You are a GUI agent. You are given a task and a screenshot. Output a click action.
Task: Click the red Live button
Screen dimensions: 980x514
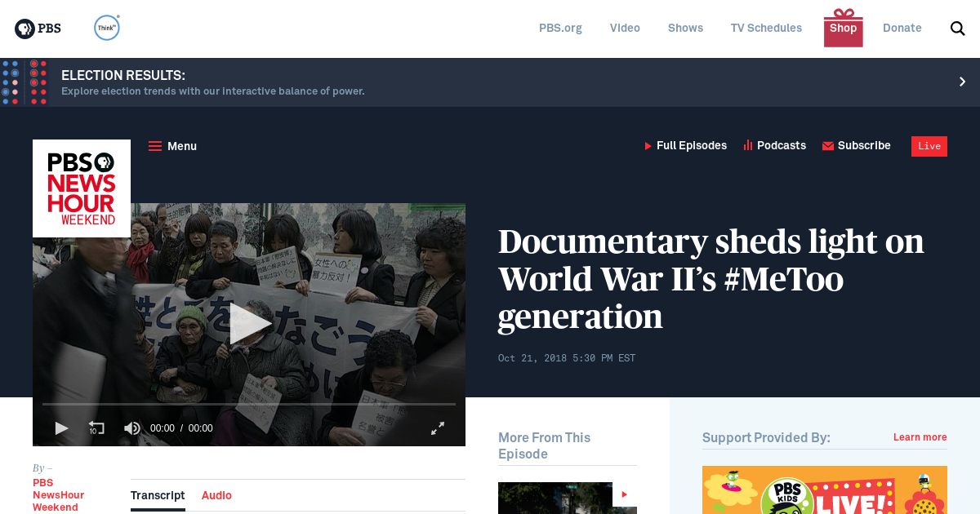click(929, 146)
